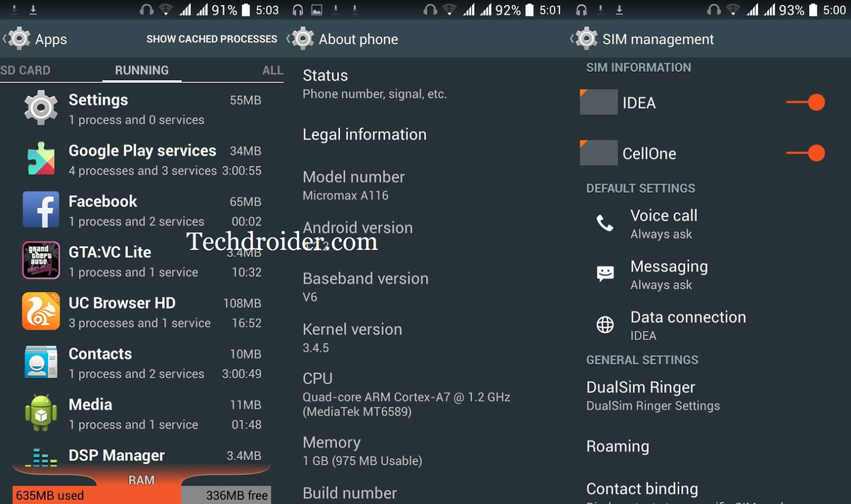Tap the CellOne SIM name
This screenshot has width=851, height=504.
click(649, 154)
